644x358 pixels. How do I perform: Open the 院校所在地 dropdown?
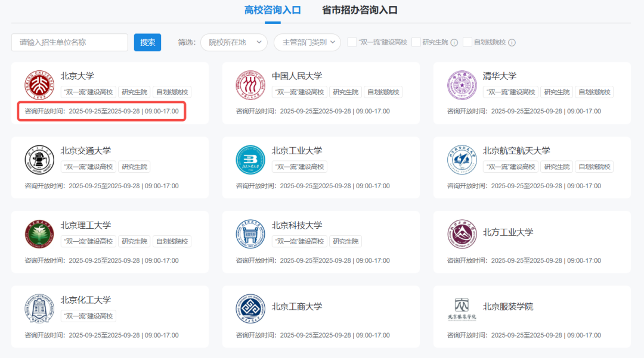pos(234,42)
